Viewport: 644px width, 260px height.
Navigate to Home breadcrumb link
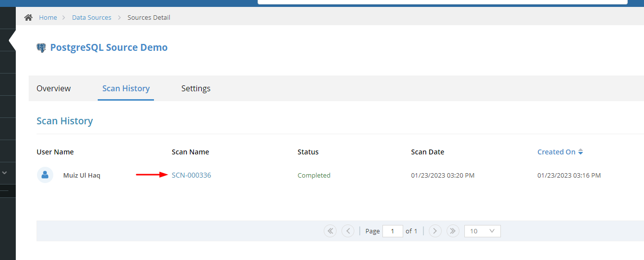pyautogui.click(x=48, y=17)
